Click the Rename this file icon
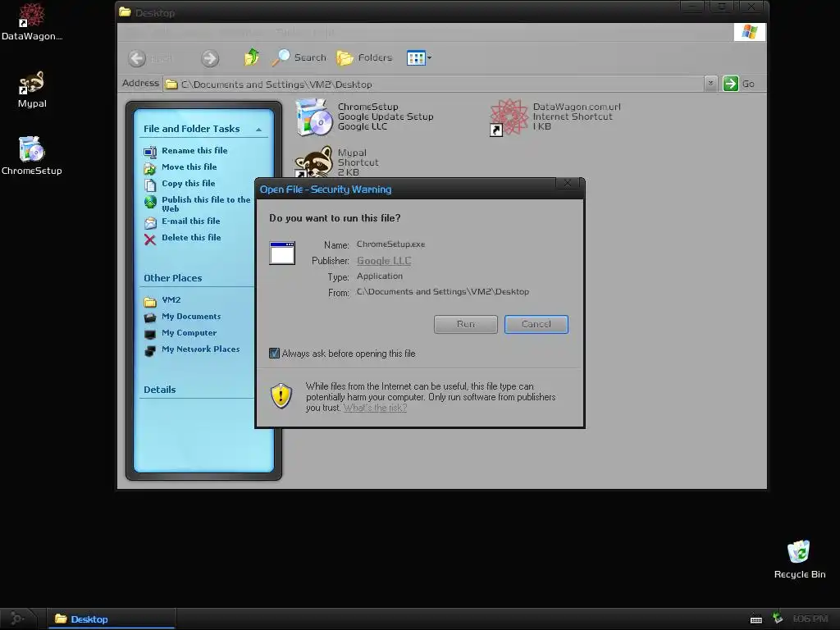This screenshot has height=630, width=840. point(150,152)
